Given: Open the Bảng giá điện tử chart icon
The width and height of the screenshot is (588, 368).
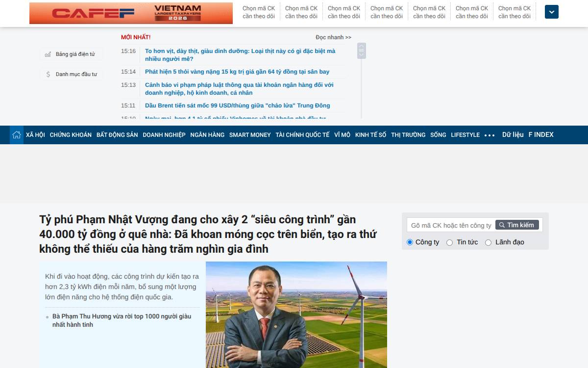Looking at the screenshot, I should 48,54.
